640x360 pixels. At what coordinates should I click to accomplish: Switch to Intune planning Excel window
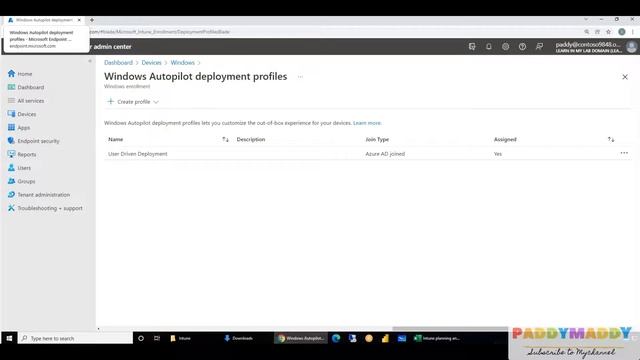coord(437,338)
